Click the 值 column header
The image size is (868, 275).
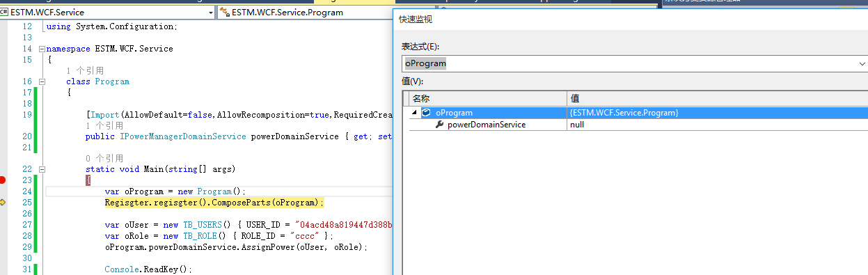[718, 98]
